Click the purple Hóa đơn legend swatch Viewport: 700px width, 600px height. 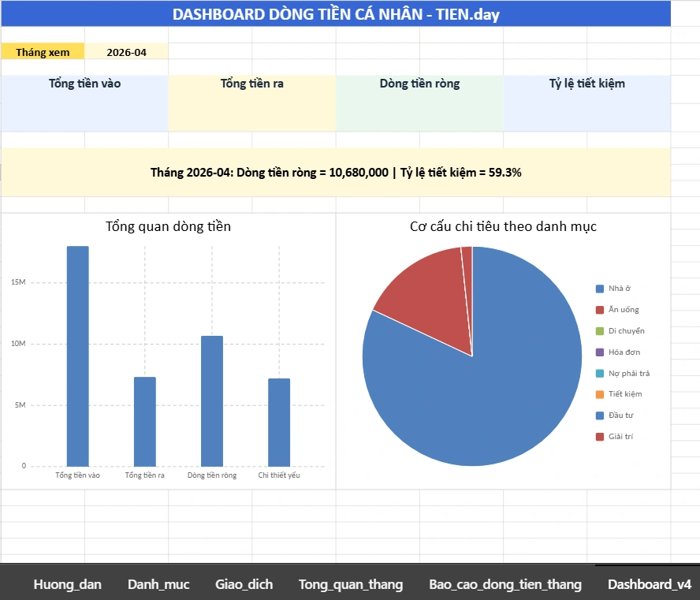pos(599,352)
